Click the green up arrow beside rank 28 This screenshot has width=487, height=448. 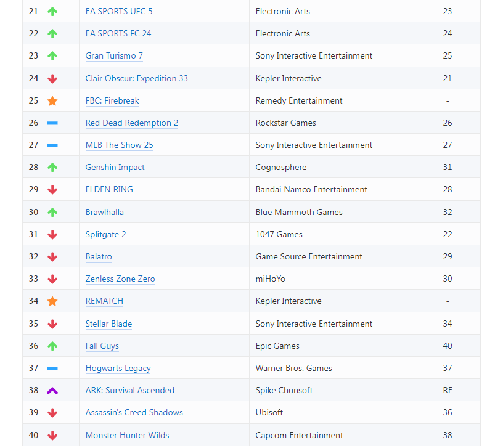[x=52, y=168]
